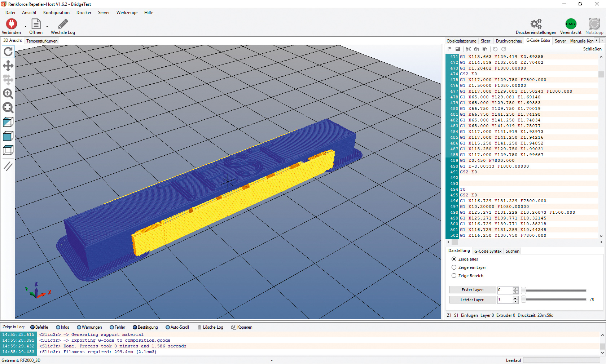Expand the Verbinden dropdown arrow

pyautogui.click(x=25, y=26)
